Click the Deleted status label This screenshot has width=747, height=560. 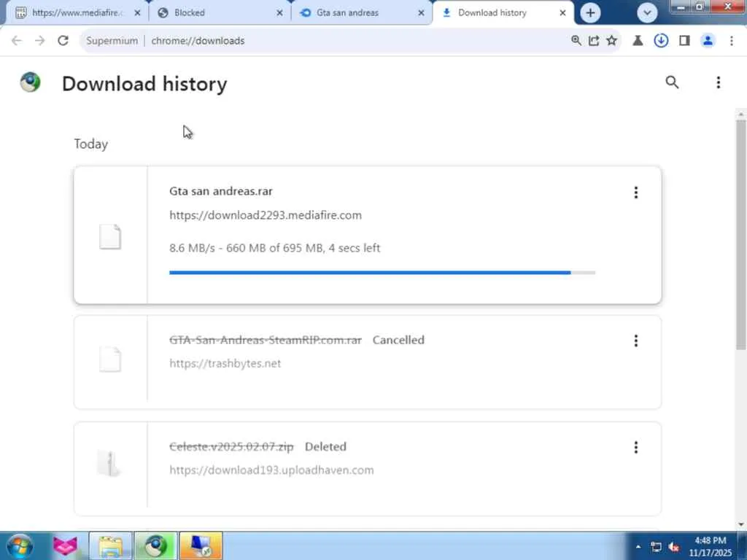(325, 447)
